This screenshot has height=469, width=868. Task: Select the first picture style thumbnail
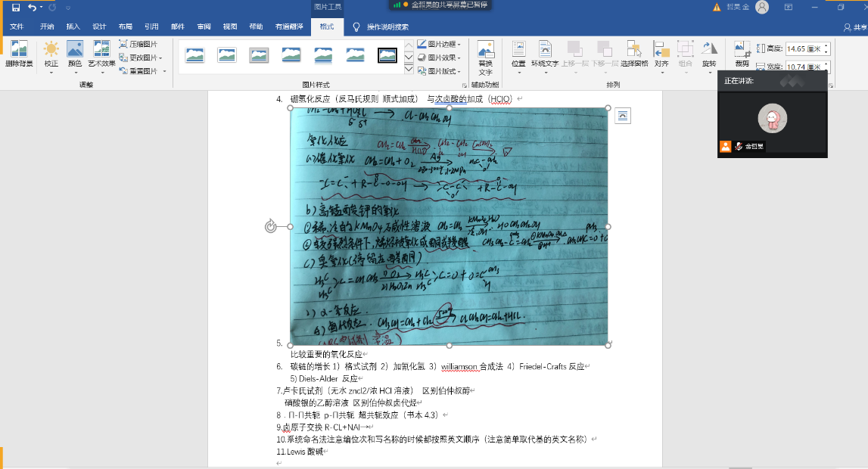195,54
